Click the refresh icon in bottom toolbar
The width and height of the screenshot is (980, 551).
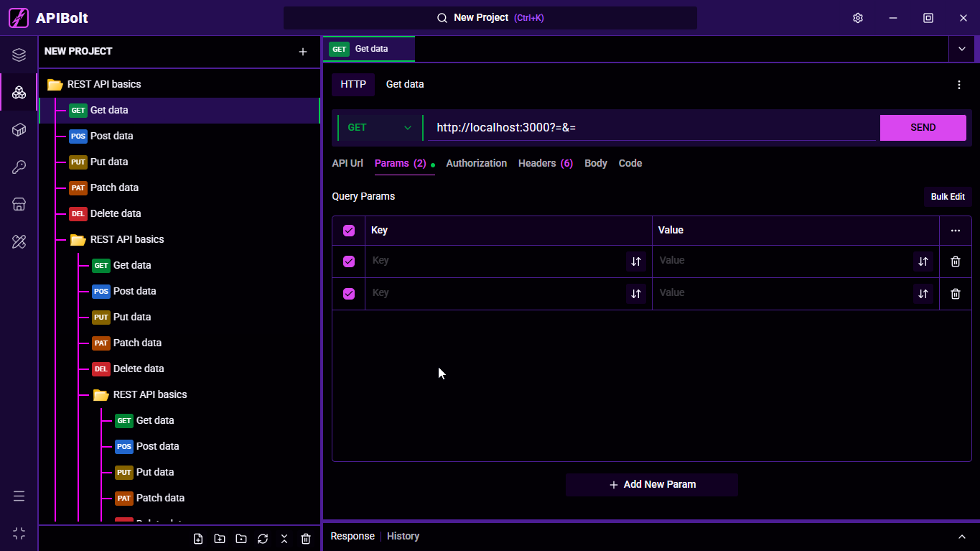263,539
